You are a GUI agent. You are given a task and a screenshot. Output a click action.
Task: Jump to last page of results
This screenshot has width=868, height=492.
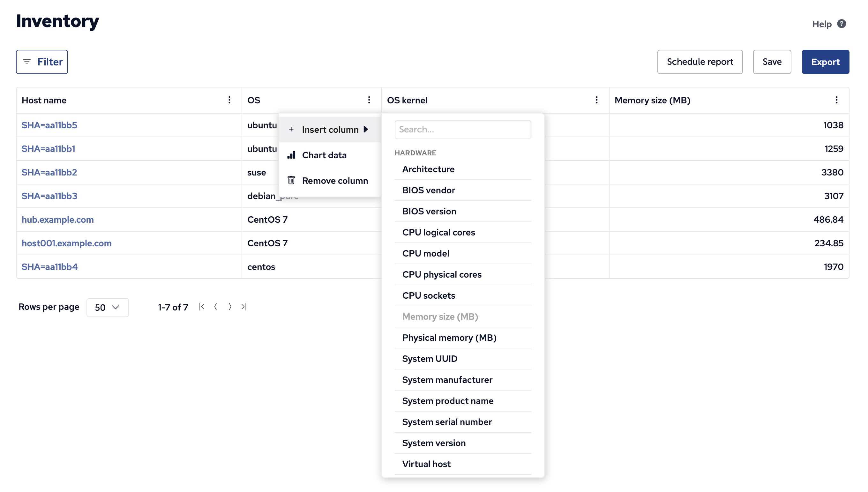coord(244,307)
